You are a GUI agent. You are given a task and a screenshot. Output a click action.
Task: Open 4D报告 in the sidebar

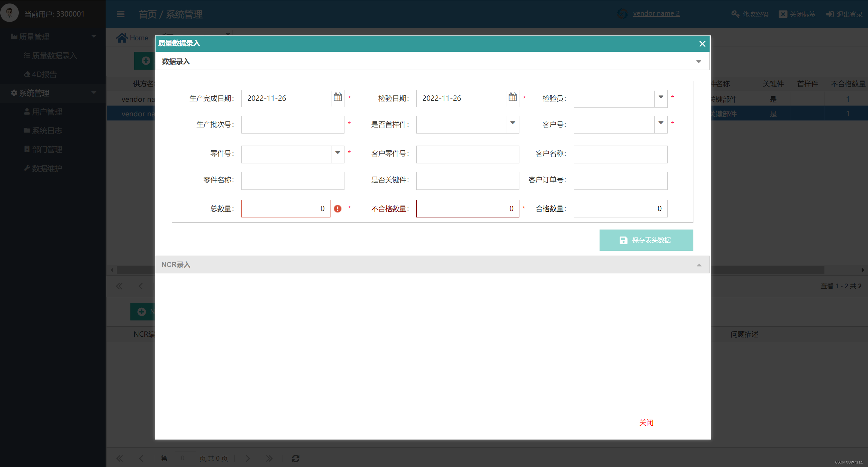40,74
